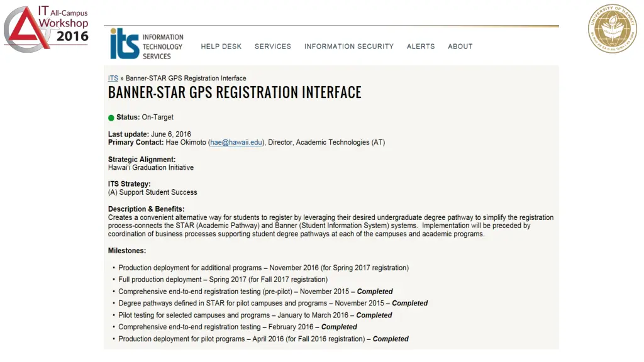Viewport: 644px width, 362px height.
Task: Open the Help Desk menu
Action: pyautogui.click(x=221, y=47)
